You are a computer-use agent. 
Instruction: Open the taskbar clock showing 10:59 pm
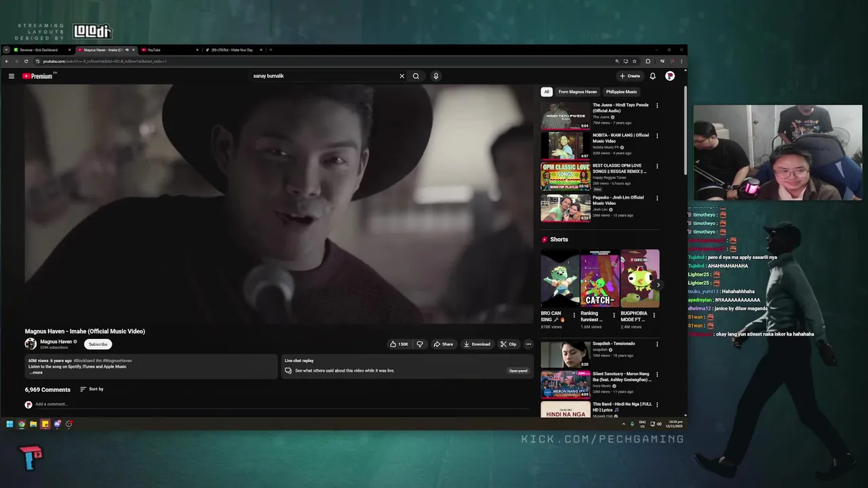[x=674, y=424]
